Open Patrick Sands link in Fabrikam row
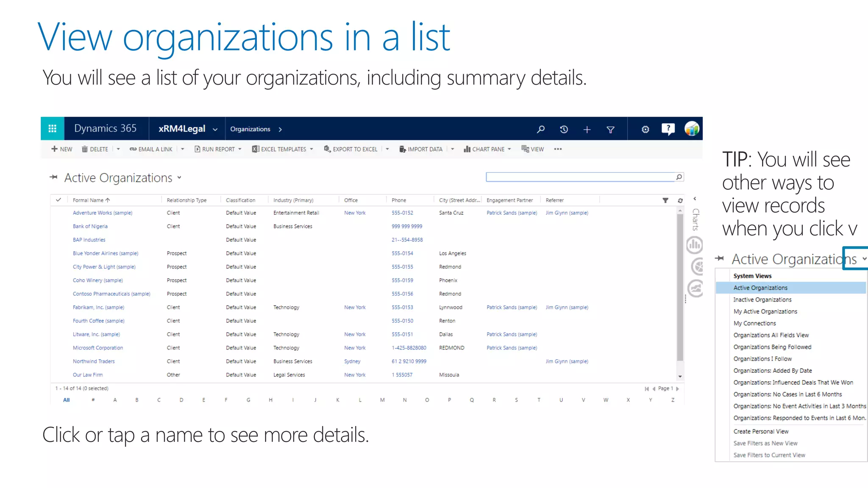Image resolution: width=868 pixels, height=488 pixels. click(512, 308)
